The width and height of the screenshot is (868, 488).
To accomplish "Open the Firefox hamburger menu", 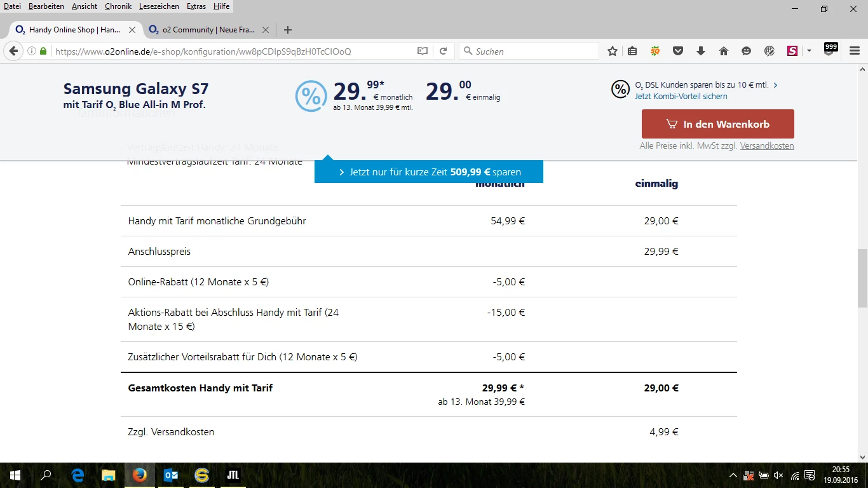I will coord(855,51).
